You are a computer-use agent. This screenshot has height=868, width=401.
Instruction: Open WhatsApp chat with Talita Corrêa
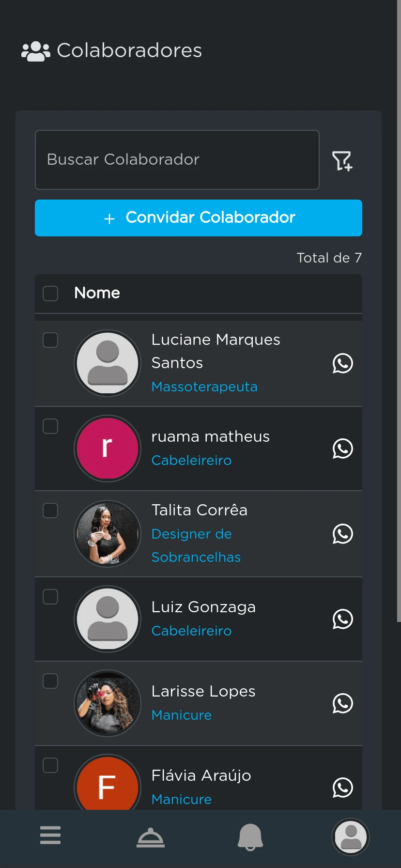tap(343, 534)
